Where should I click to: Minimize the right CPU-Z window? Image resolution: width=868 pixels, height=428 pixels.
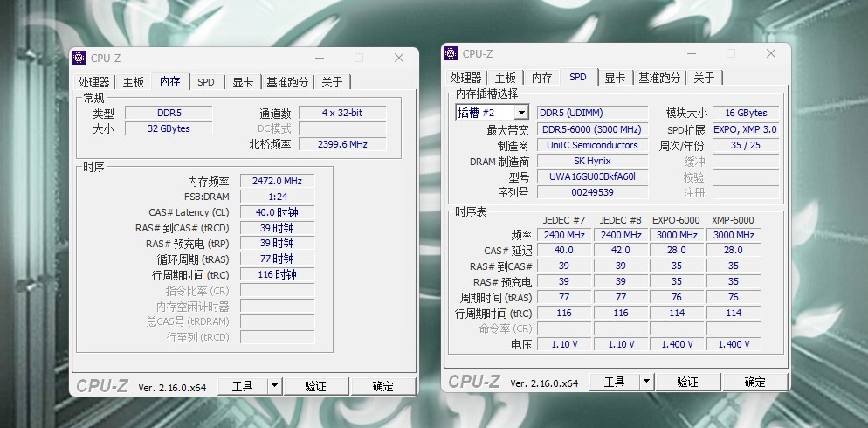[x=692, y=53]
